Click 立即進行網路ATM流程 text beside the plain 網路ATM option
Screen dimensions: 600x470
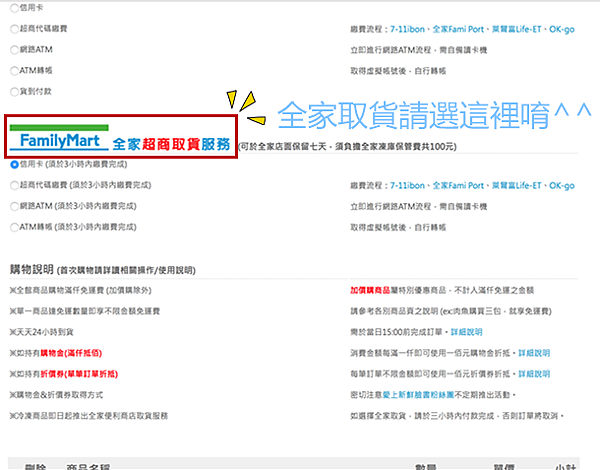tap(419, 50)
